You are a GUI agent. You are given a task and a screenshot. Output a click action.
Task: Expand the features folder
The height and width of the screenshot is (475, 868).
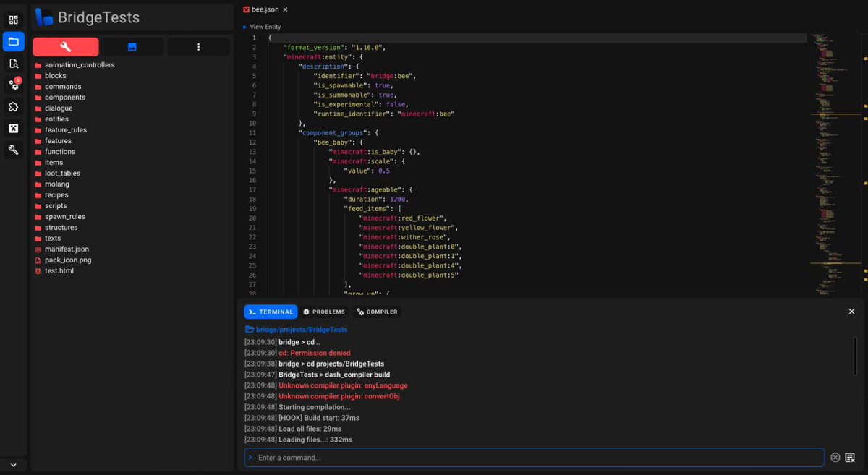click(53, 141)
